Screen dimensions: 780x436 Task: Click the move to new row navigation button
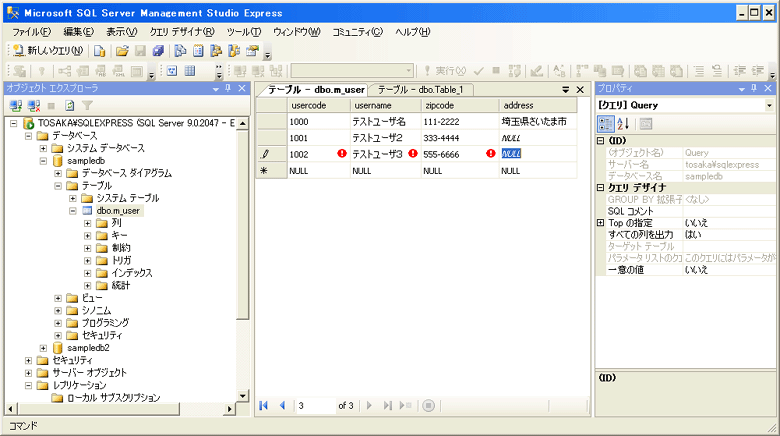405,406
